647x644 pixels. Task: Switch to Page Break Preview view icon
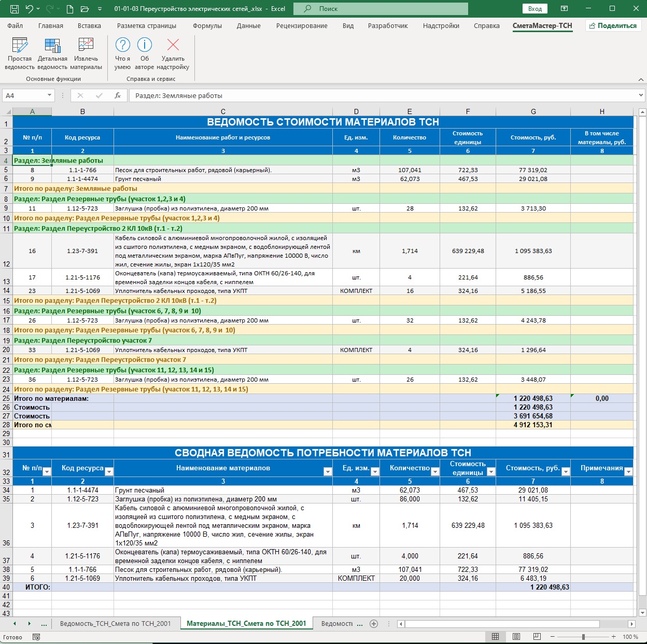(537, 637)
